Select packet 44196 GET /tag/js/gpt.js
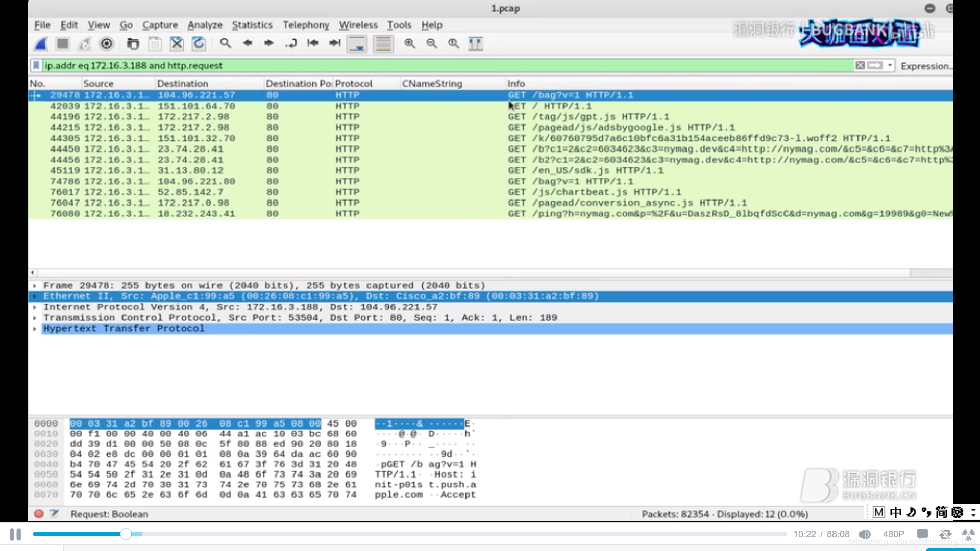The width and height of the screenshot is (980, 551). (490, 117)
